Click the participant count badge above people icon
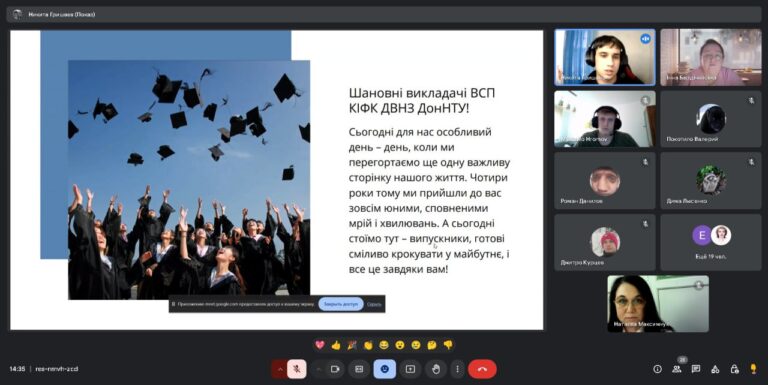 pos(682,360)
